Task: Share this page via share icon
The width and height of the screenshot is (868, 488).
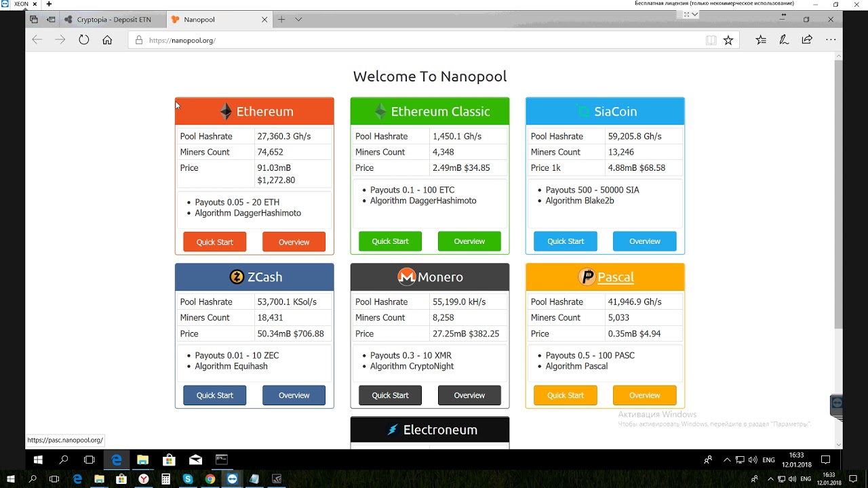Action: [807, 40]
